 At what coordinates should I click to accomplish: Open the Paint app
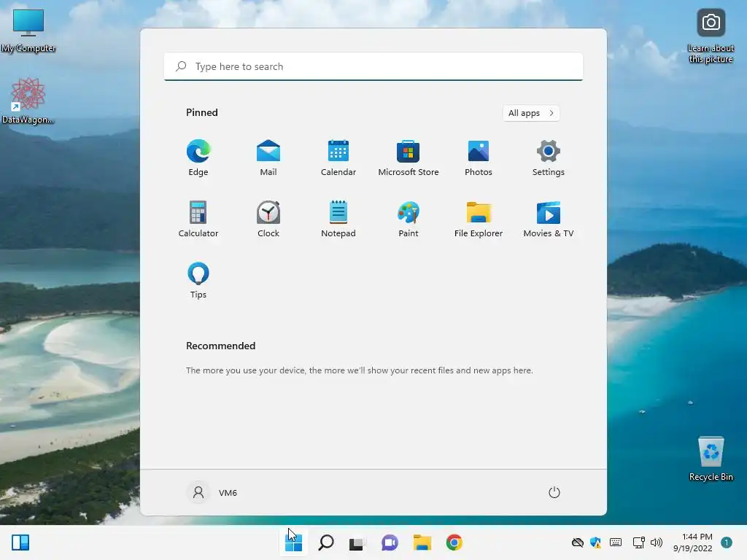click(409, 219)
